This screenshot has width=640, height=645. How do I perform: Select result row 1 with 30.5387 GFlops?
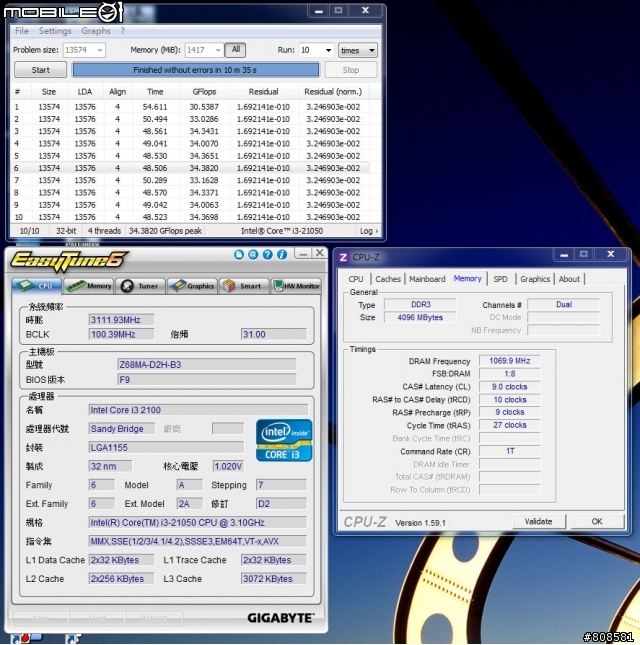click(190, 107)
